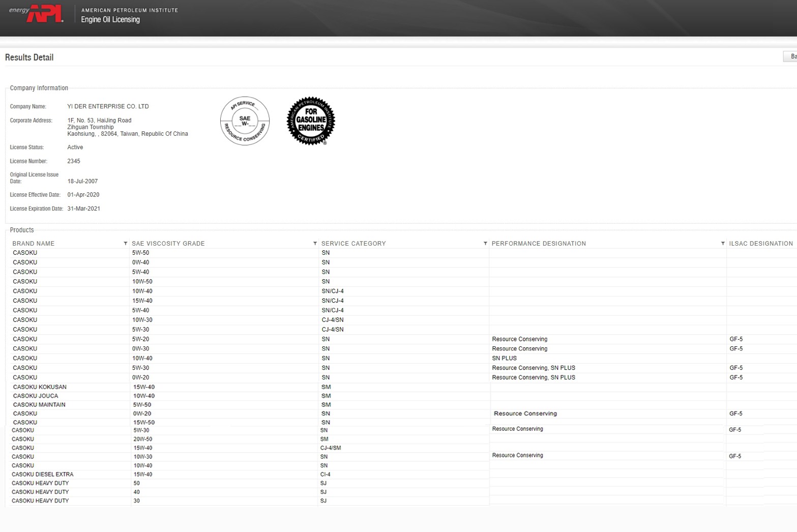Select company name YI DER ENTERPRISE CO. LTD
797x532 pixels.
[x=108, y=106]
